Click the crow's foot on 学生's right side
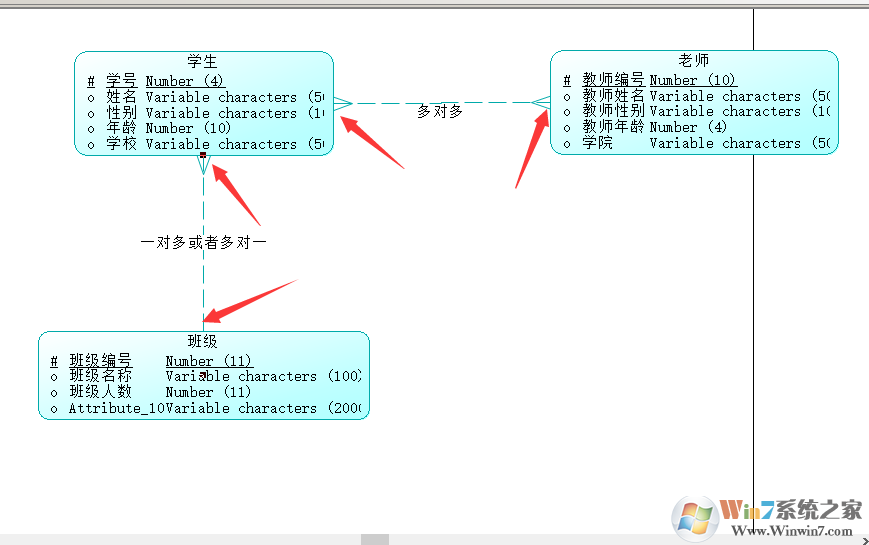The width and height of the screenshot is (869, 545). (343, 103)
